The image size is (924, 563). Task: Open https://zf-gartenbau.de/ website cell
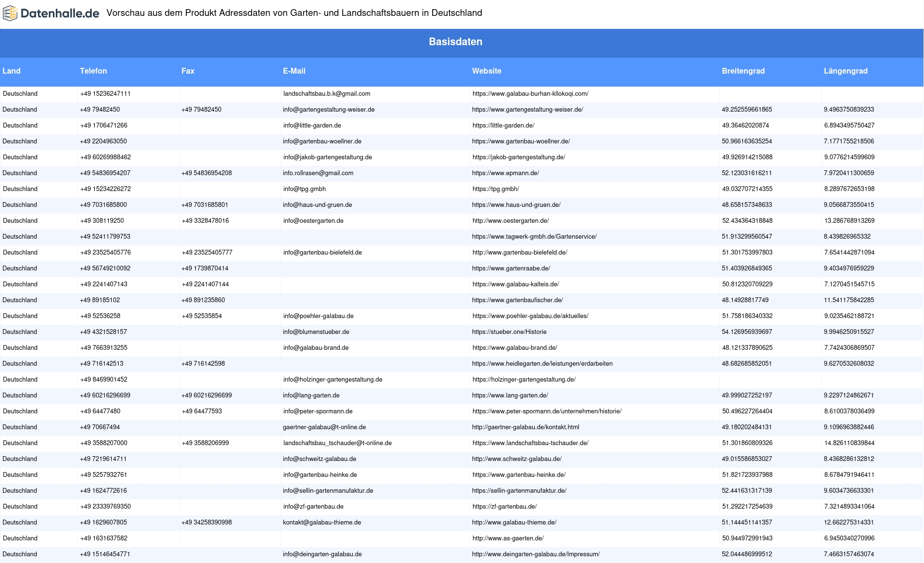505,507
